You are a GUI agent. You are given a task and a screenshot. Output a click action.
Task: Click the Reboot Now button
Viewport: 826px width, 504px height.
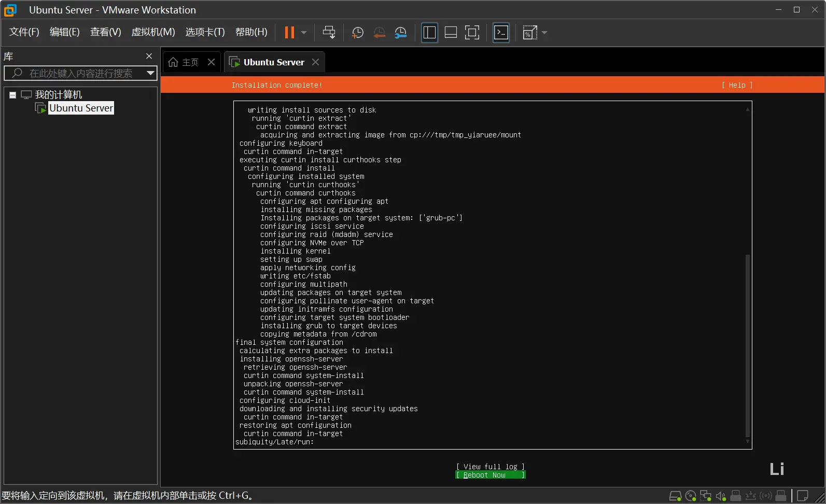point(490,475)
